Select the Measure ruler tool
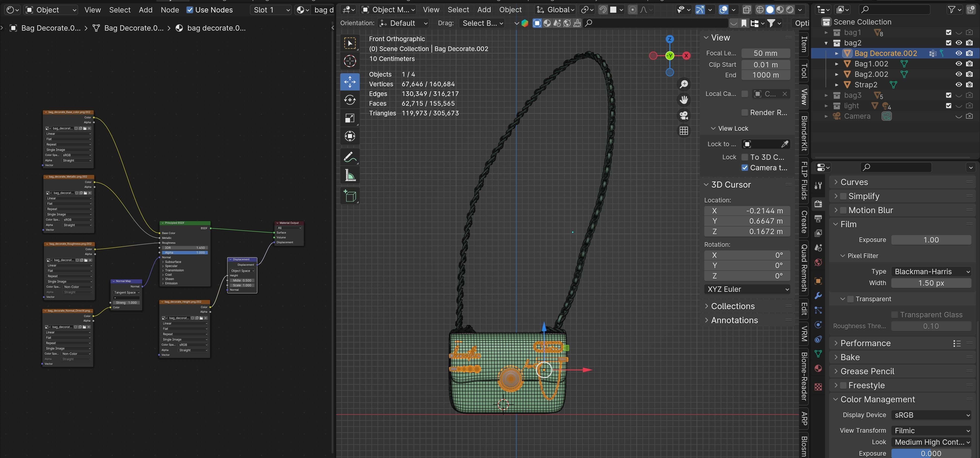 350,175
